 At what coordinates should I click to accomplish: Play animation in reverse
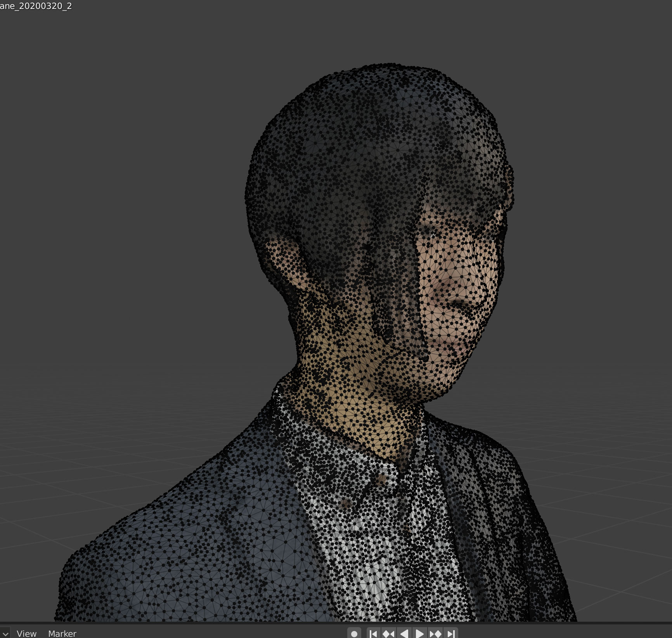(x=404, y=634)
